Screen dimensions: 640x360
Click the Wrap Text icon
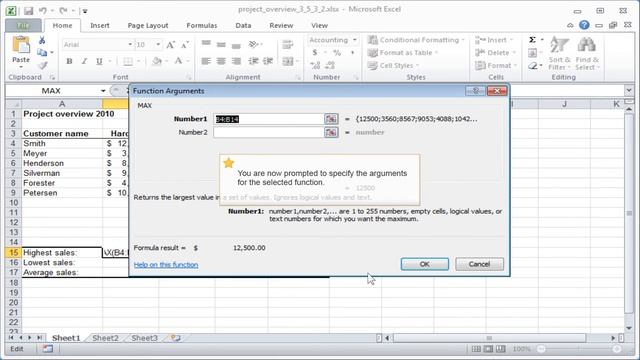(x=288, y=44)
